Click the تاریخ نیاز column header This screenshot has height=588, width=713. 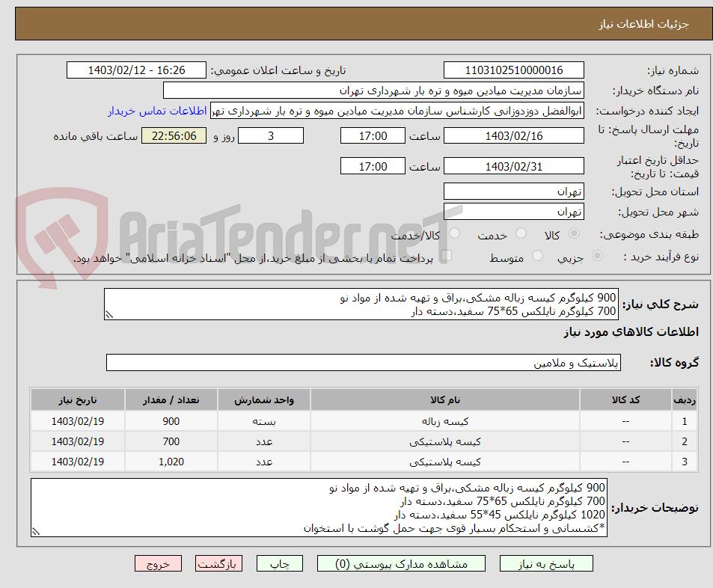click(78, 399)
